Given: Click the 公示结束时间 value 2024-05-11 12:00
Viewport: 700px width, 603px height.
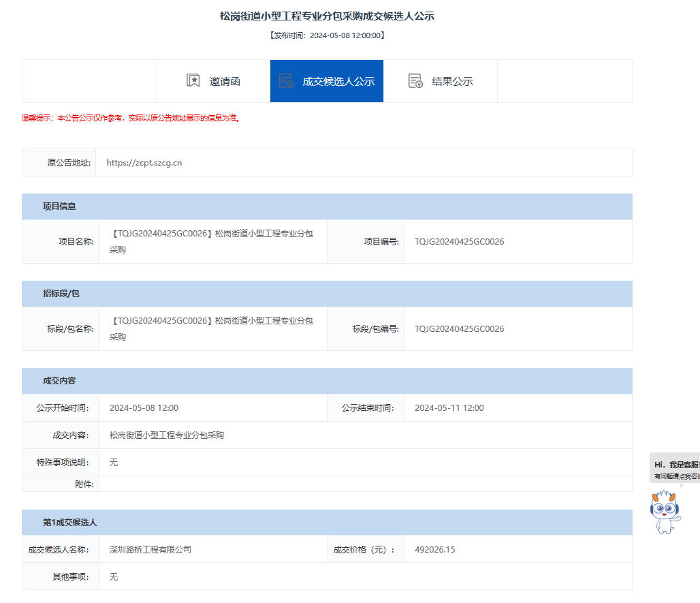Looking at the screenshot, I should [x=449, y=408].
